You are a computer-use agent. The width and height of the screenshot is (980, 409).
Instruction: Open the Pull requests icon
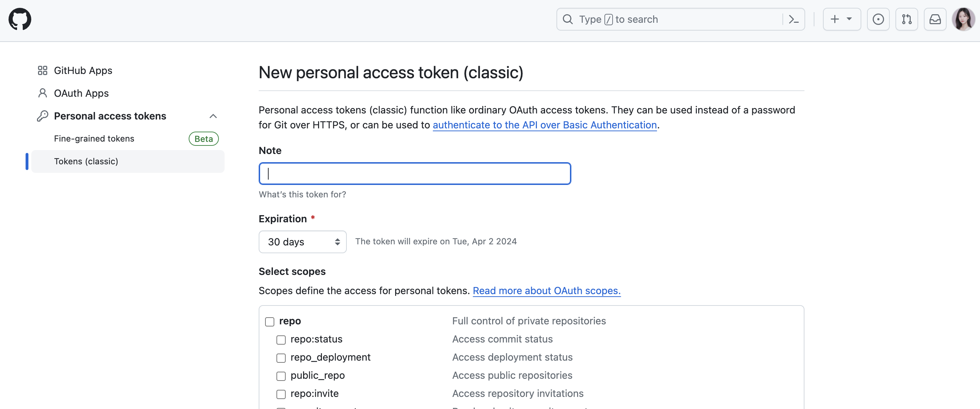pyautogui.click(x=906, y=19)
